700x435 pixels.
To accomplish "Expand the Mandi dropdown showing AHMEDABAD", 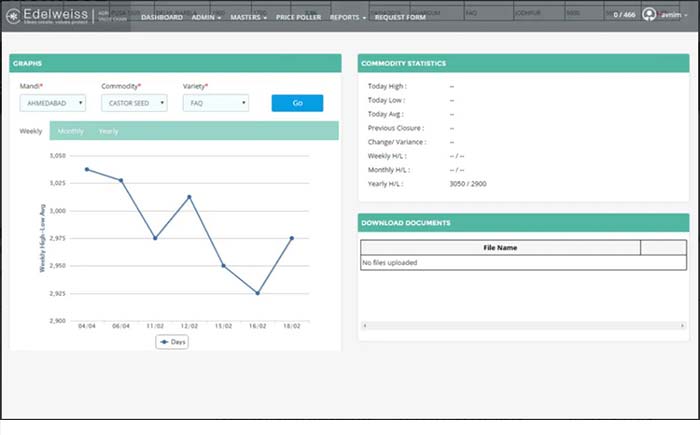I will [53, 103].
